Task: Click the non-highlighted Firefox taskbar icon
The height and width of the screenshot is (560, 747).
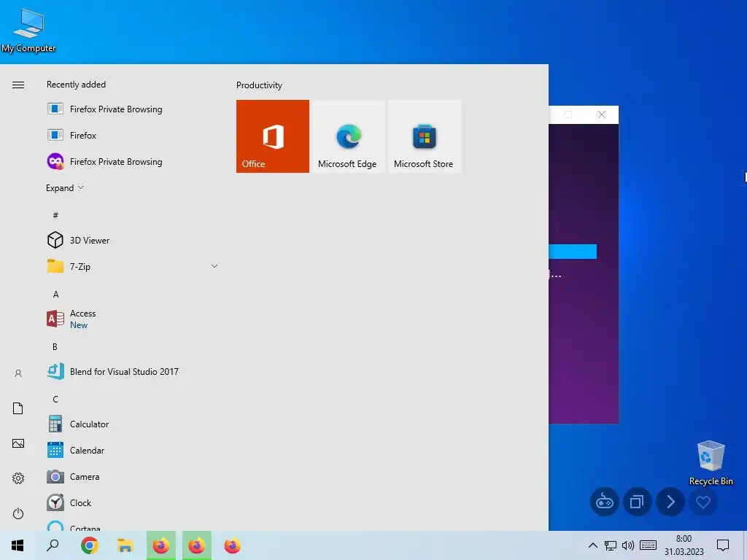Action: point(233,545)
